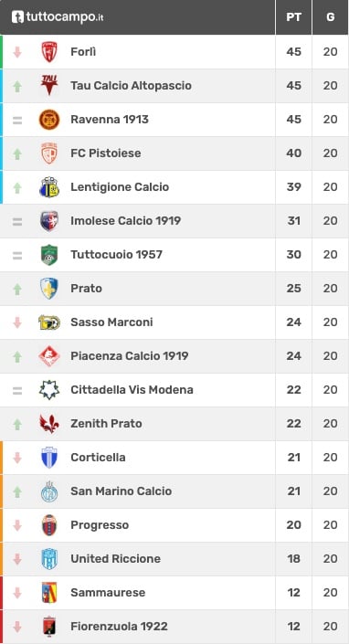
Task: Click the Tuttocuoio 1957 green crest
Action: pos(49,255)
